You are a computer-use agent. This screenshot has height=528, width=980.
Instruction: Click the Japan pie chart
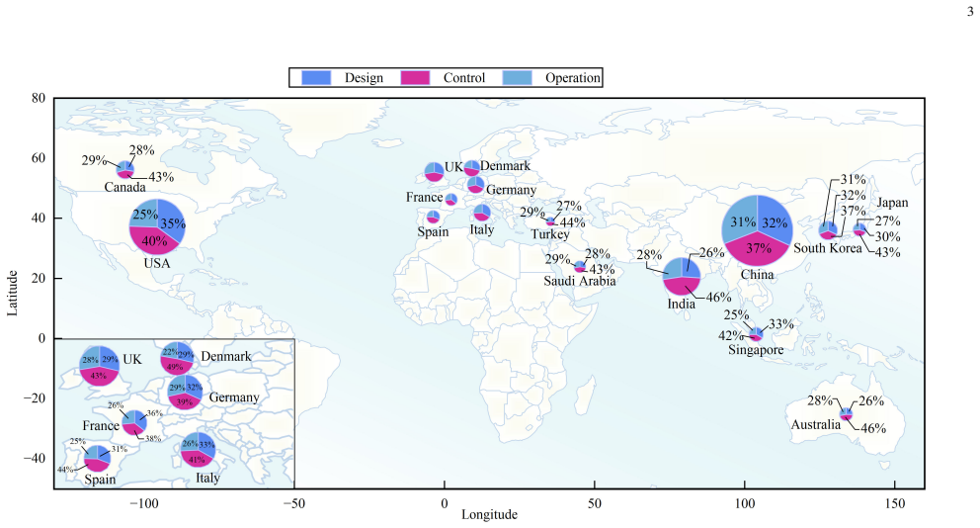tap(860, 229)
